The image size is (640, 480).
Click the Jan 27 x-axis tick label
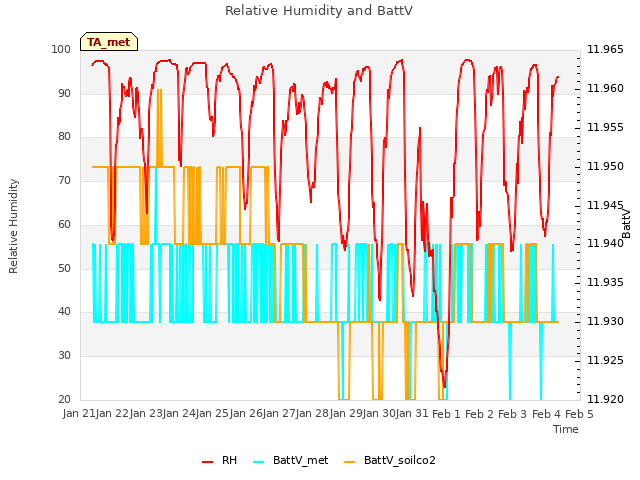click(280, 414)
